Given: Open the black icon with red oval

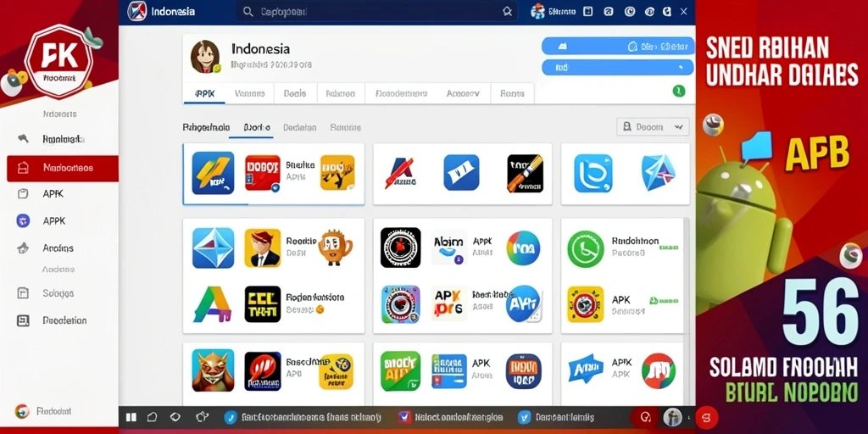Looking at the screenshot, I should click(x=263, y=370).
